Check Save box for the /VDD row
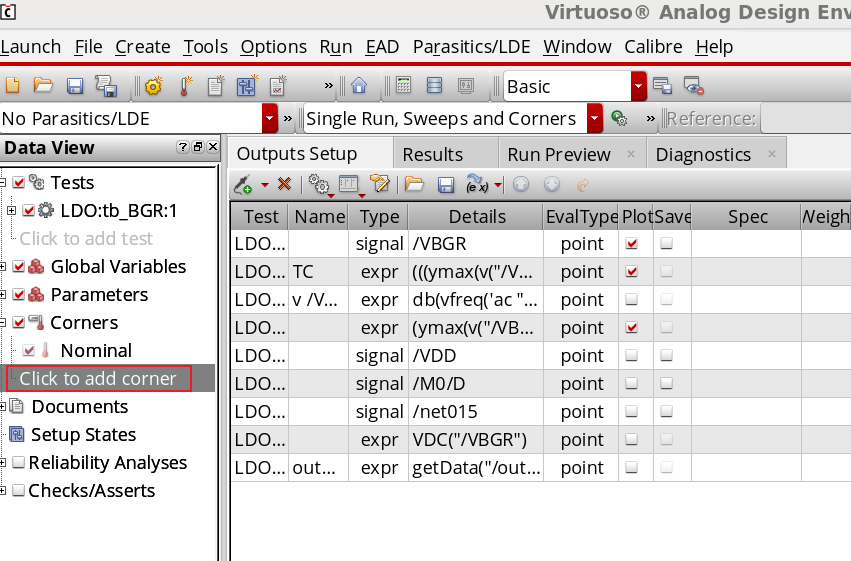 pos(666,355)
